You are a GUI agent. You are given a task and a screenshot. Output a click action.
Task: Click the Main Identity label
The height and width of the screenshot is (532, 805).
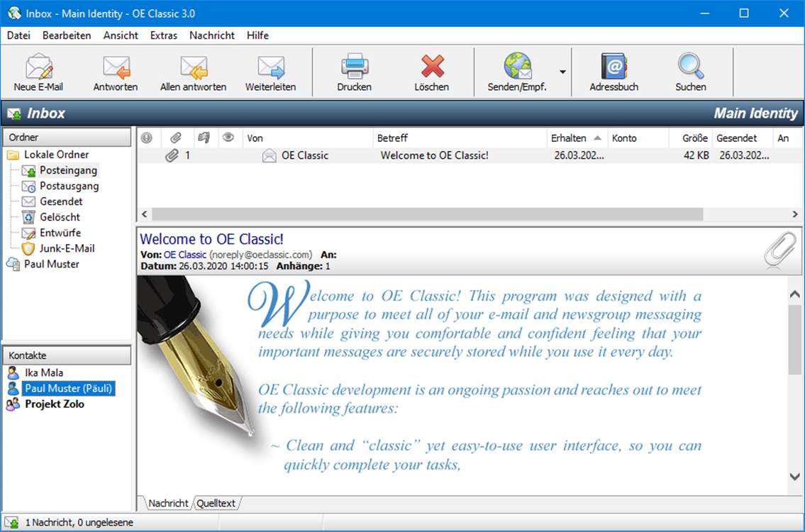756,113
